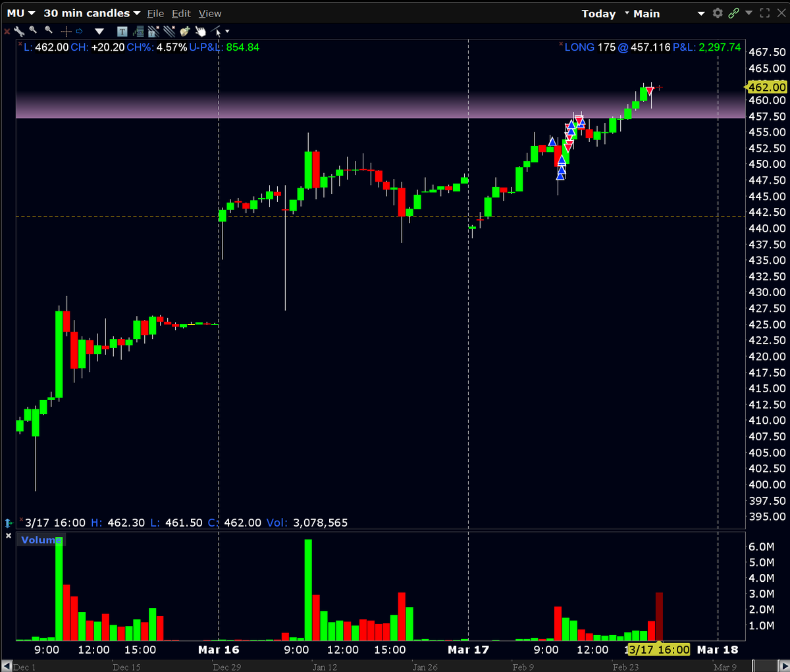Click Feb 23 on bottom timeline scrollbar
790x672 pixels.
pos(625,667)
